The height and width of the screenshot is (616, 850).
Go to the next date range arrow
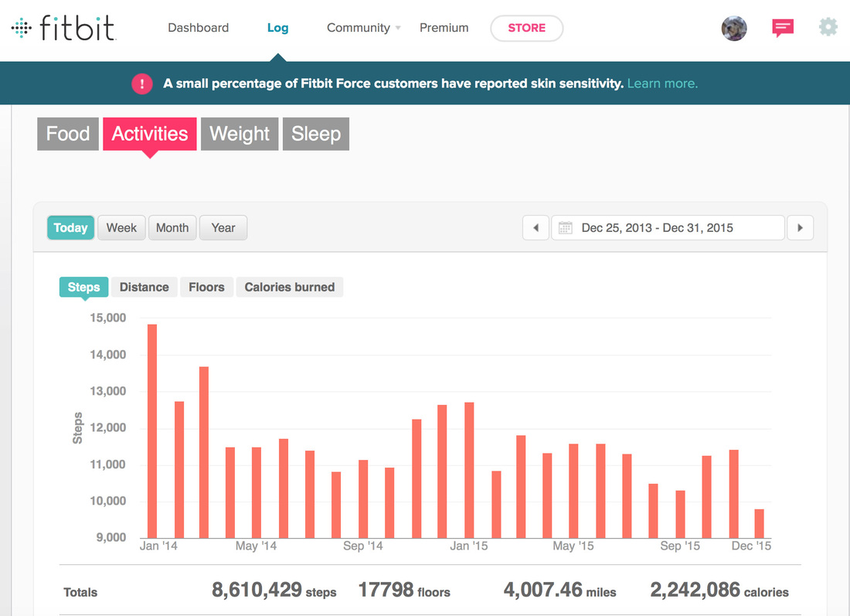800,228
